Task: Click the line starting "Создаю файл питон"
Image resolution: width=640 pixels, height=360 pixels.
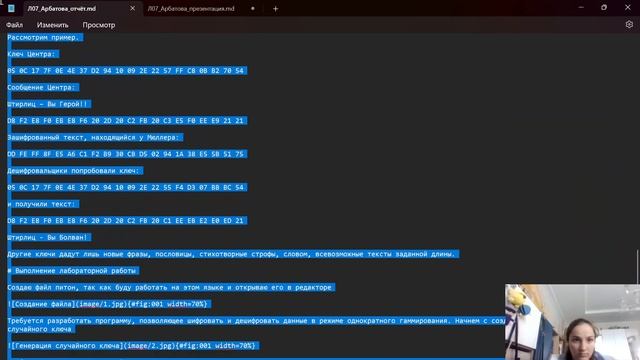Action: (169, 288)
